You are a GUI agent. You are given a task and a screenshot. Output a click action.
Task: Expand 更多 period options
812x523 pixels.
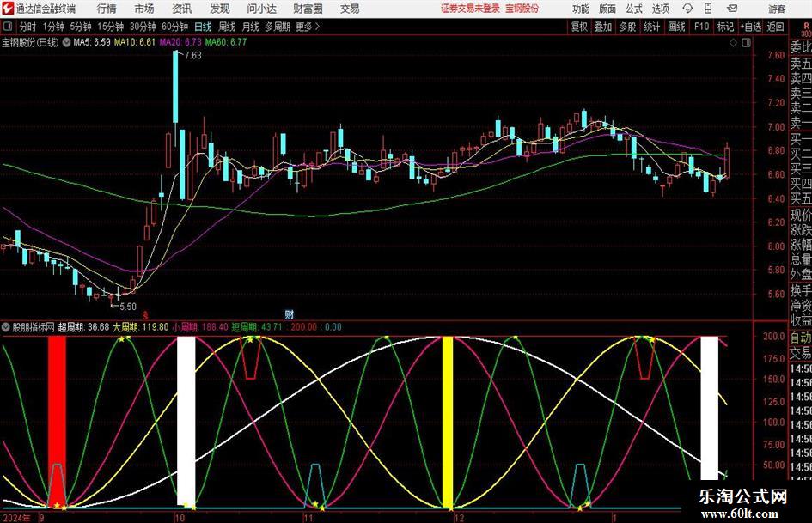[308, 27]
